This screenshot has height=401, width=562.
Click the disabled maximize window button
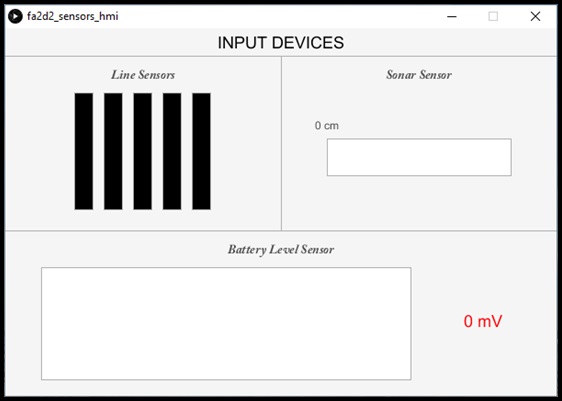click(493, 16)
